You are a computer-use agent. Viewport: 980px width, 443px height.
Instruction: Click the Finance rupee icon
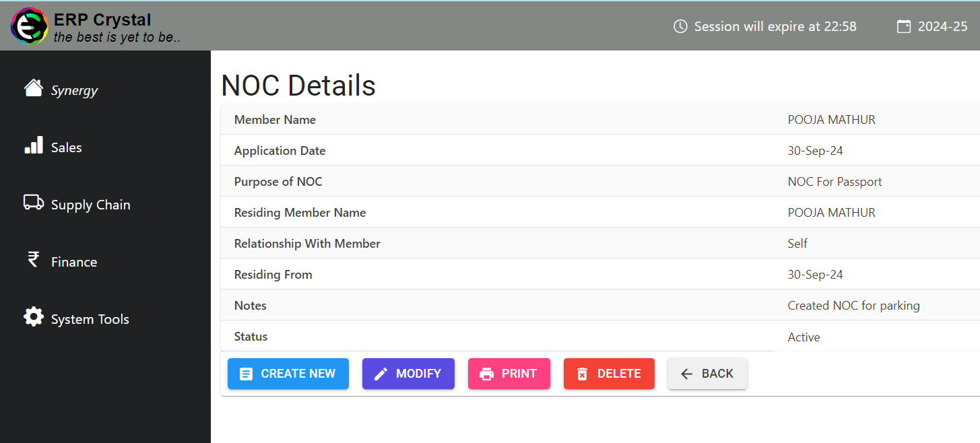click(33, 260)
